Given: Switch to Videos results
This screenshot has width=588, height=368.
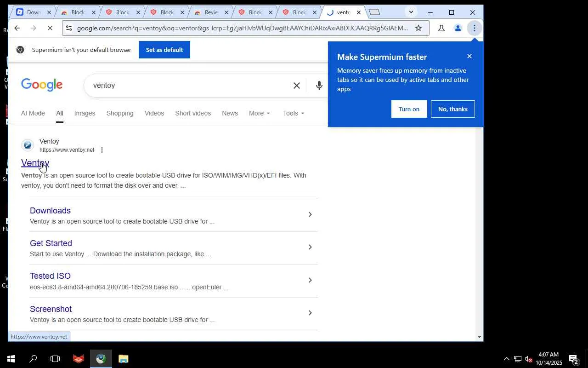Looking at the screenshot, I should [154, 113].
